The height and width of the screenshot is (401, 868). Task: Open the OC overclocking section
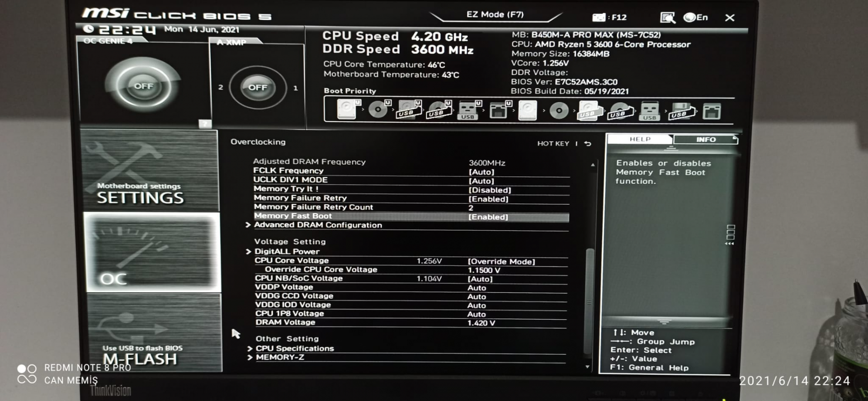pos(152,252)
